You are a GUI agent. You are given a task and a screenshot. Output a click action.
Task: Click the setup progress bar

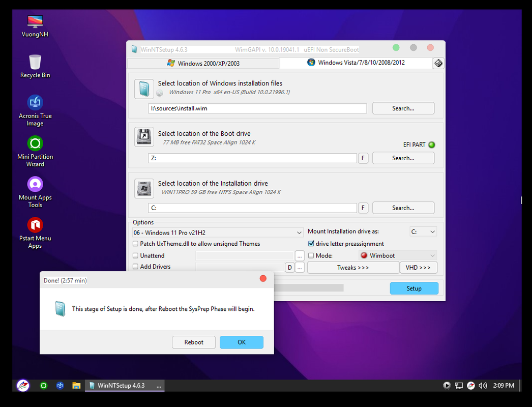pos(308,288)
